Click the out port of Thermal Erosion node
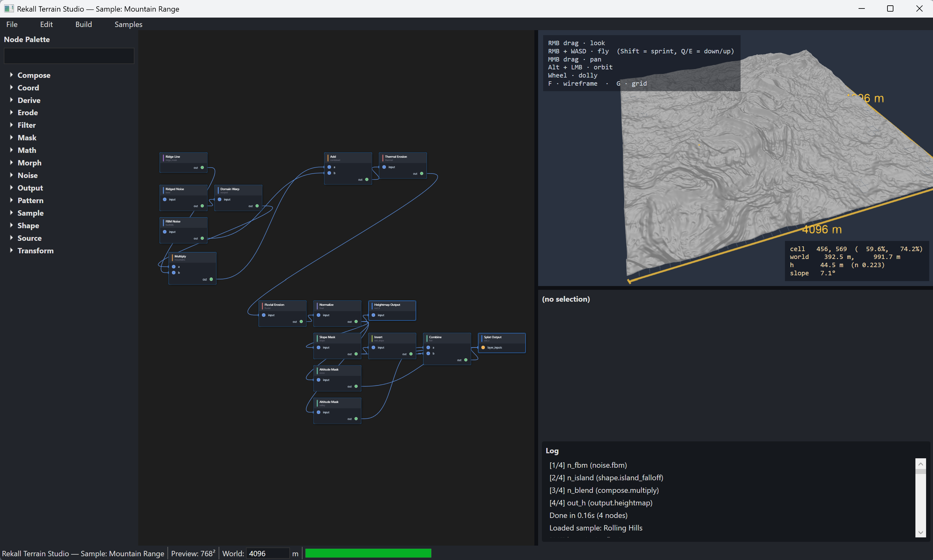The height and width of the screenshot is (560, 933). click(422, 174)
